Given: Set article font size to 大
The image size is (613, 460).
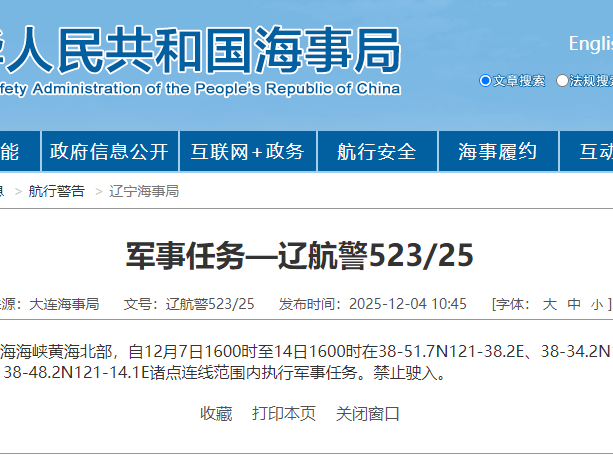Looking at the screenshot, I should pos(549,304).
